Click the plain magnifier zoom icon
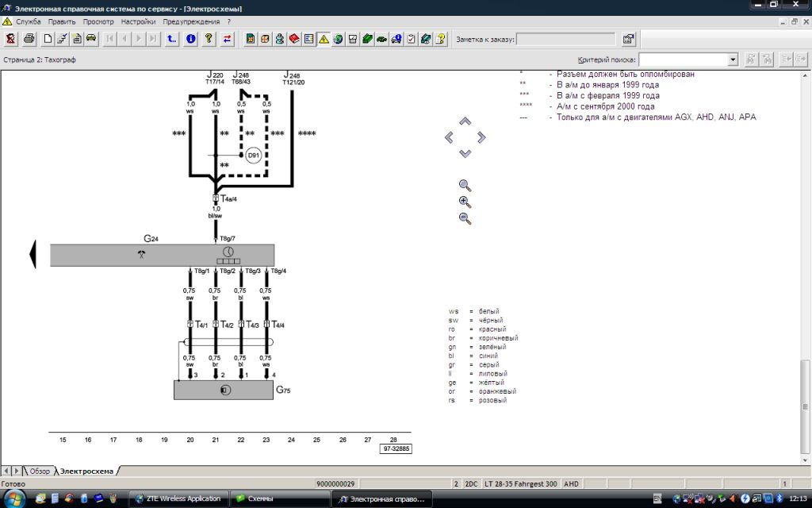 click(465, 185)
